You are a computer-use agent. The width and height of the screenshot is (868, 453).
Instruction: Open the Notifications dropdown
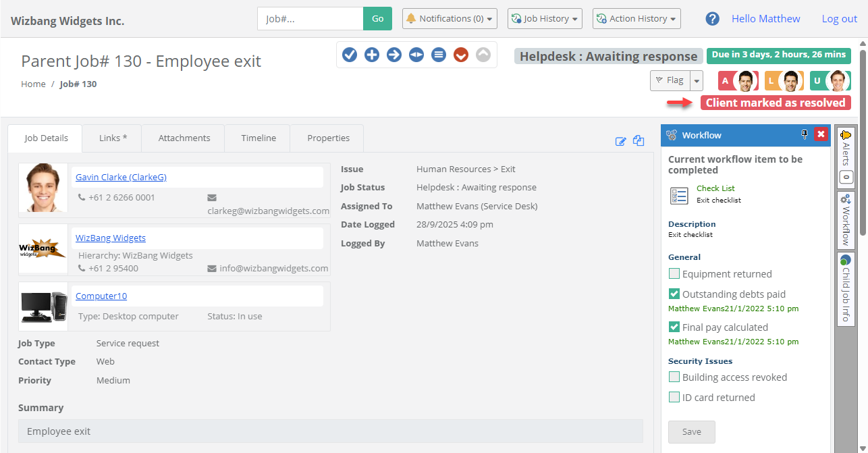click(450, 19)
